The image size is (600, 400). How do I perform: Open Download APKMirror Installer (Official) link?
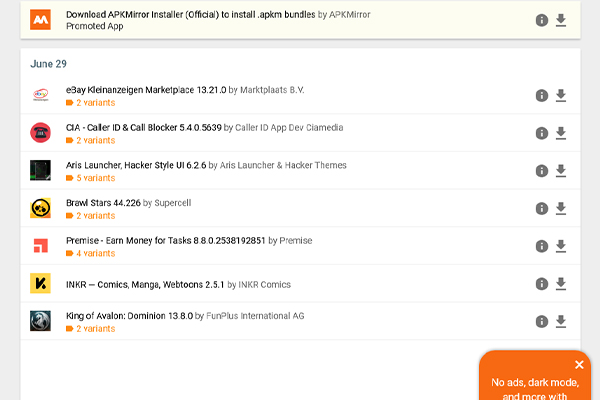[x=191, y=15]
